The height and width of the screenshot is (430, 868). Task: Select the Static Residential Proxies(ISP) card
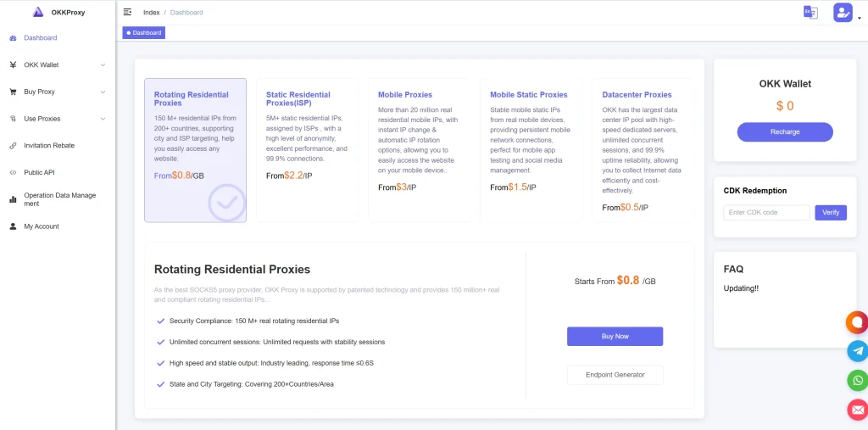pyautogui.click(x=307, y=150)
